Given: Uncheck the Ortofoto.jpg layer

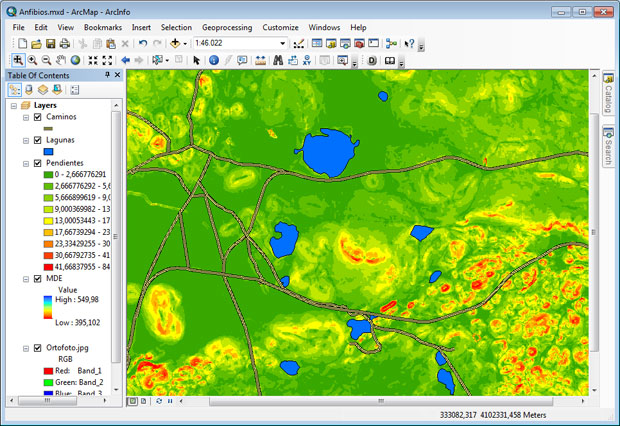Looking at the screenshot, I should (38, 348).
